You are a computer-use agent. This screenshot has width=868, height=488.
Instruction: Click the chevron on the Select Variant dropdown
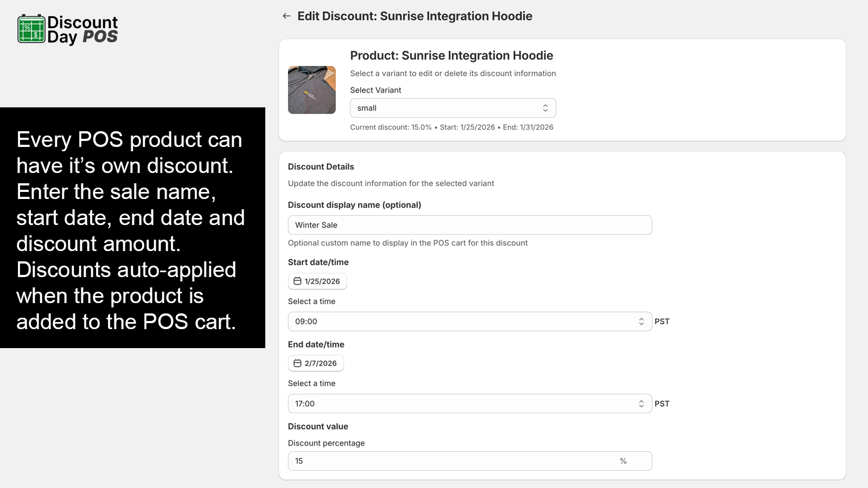(546, 107)
